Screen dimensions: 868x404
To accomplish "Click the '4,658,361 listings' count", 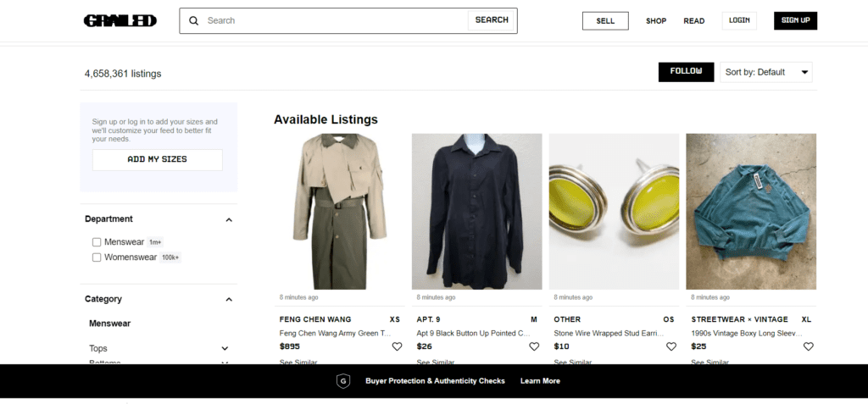I will coord(123,74).
